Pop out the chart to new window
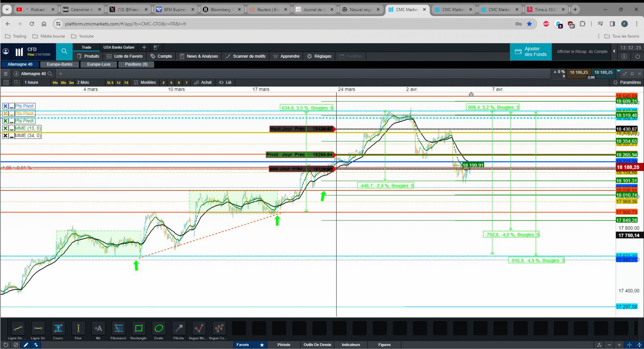The height and width of the screenshot is (349, 644). (632, 74)
